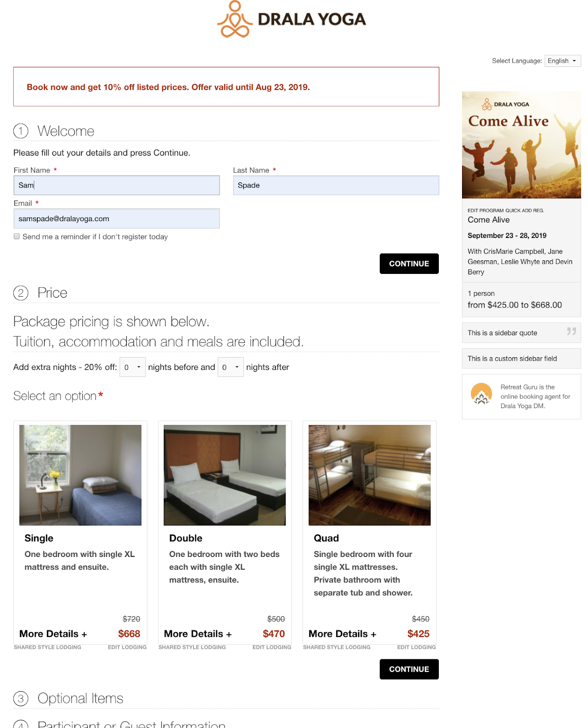
Task: Click small Drala Yoga logo on banner
Action: click(x=487, y=104)
